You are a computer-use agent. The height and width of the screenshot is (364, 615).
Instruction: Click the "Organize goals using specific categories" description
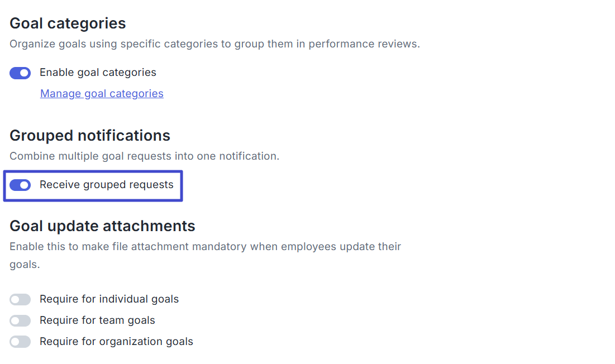coord(214,44)
